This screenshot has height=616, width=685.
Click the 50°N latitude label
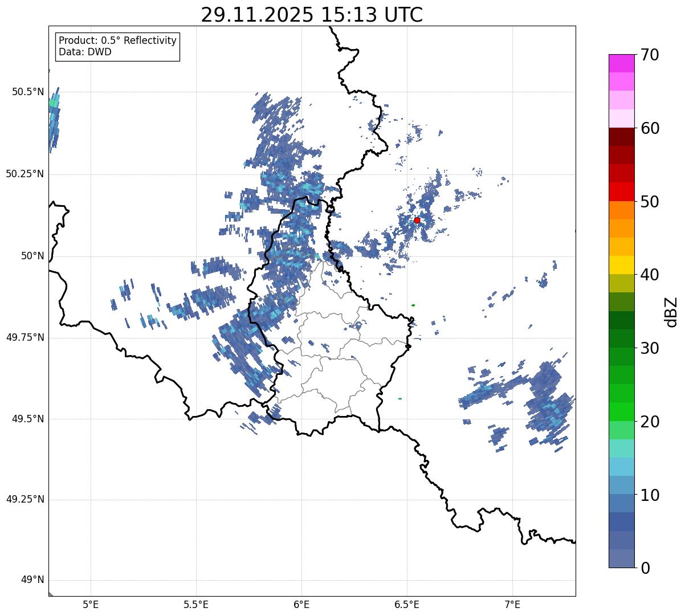(32, 256)
